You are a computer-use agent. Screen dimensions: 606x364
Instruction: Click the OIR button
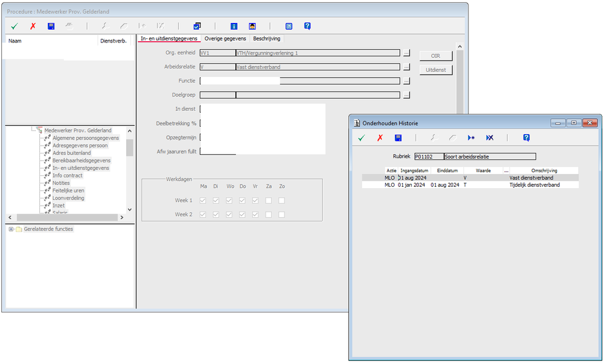coord(436,56)
